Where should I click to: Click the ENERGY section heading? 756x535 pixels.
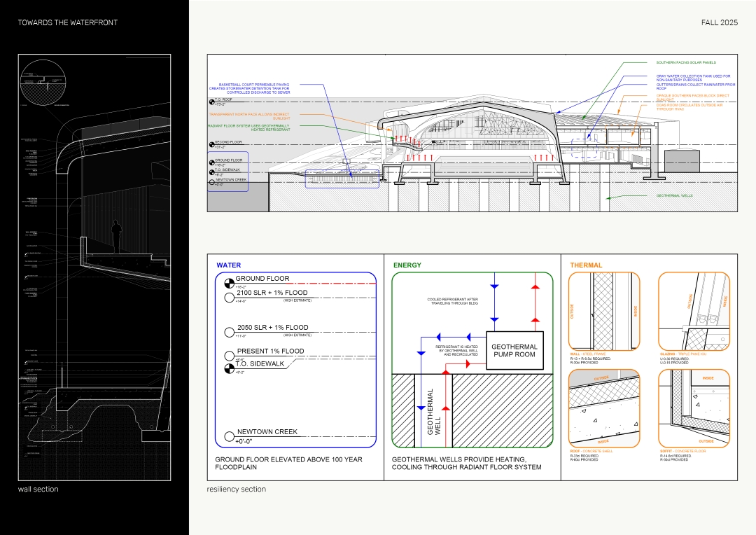(x=407, y=265)
